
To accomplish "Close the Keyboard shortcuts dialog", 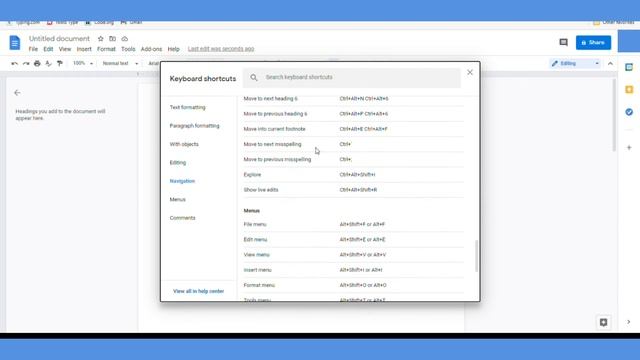I will click(470, 72).
